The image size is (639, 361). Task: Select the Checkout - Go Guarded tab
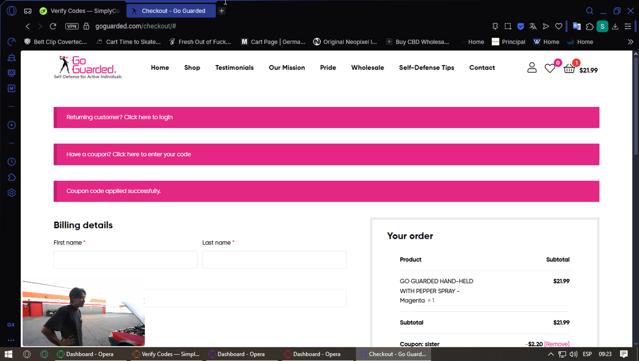pos(171,11)
